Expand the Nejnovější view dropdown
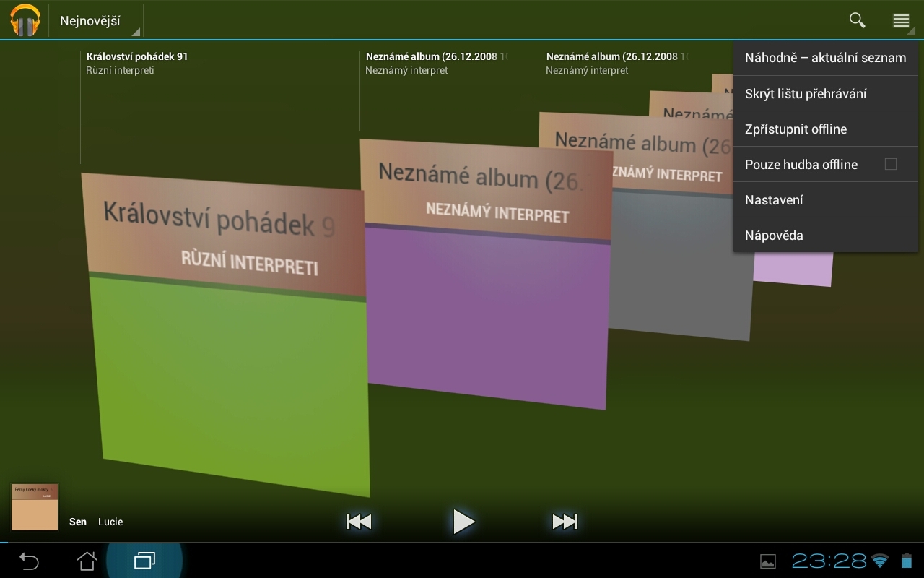 [x=95, y=21]
